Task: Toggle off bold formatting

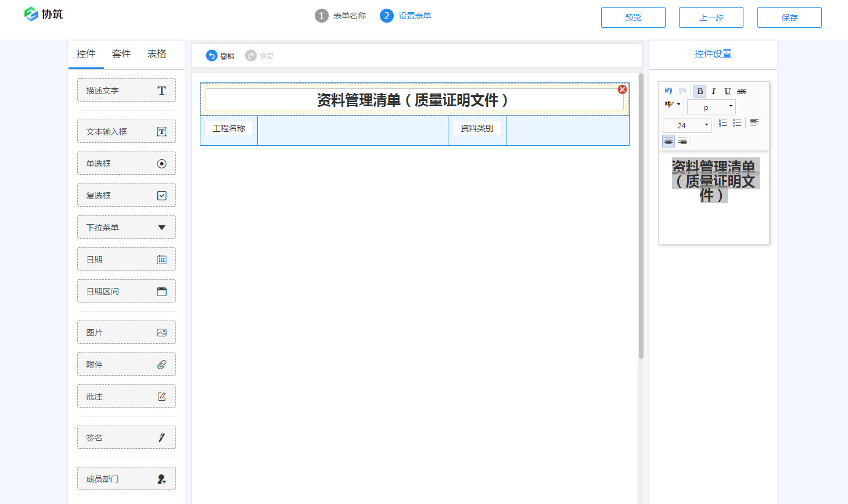Action: [700, 91]
